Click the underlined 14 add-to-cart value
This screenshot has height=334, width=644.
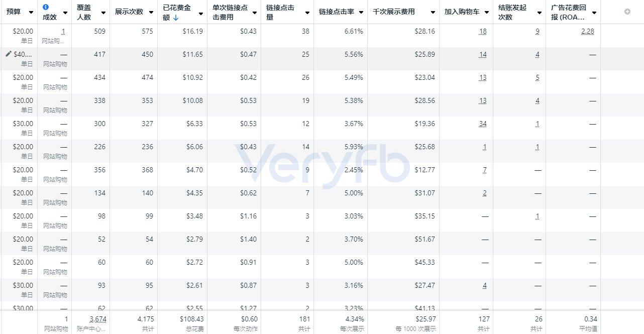point(483,54)
